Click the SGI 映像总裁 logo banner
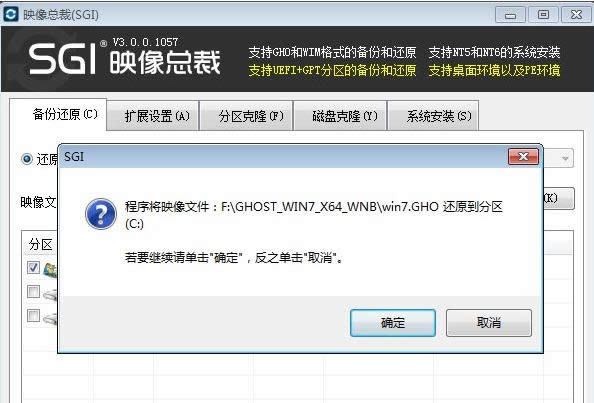Screen dimensions: 594x403 click(x=124, y=59)
